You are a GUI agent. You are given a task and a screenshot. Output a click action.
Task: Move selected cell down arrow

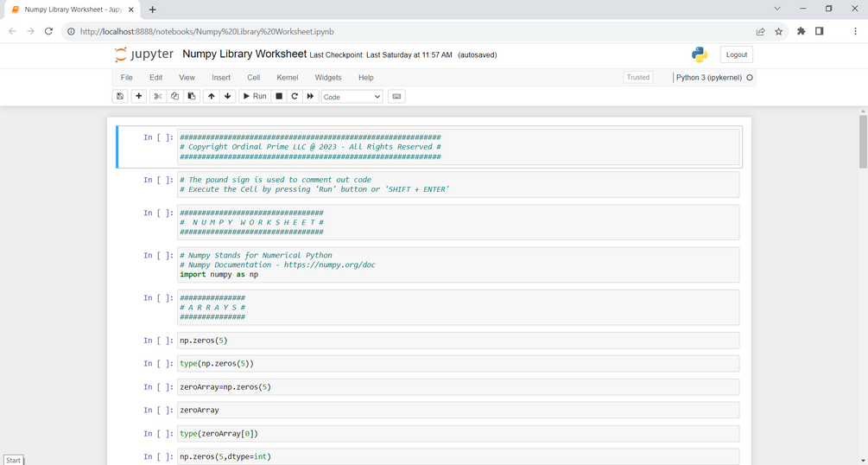coord(227,97)
